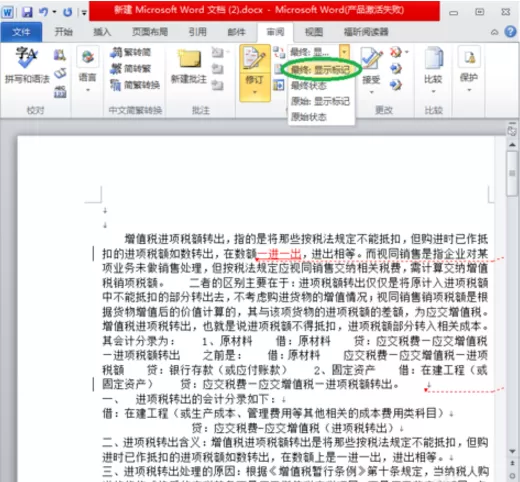Open the 最终: 显... display review combo arrow
This screenshot has width=520, height=482.
point(344,52)
